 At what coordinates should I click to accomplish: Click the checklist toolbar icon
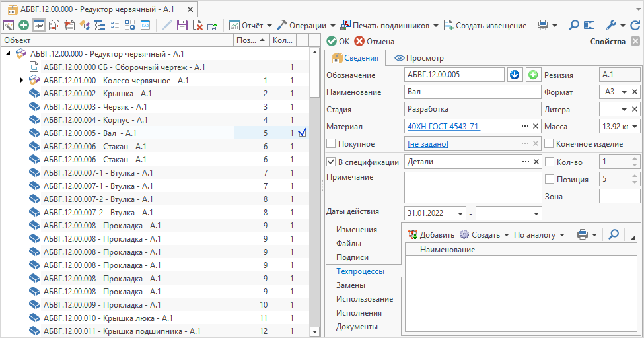click(115, 26)
